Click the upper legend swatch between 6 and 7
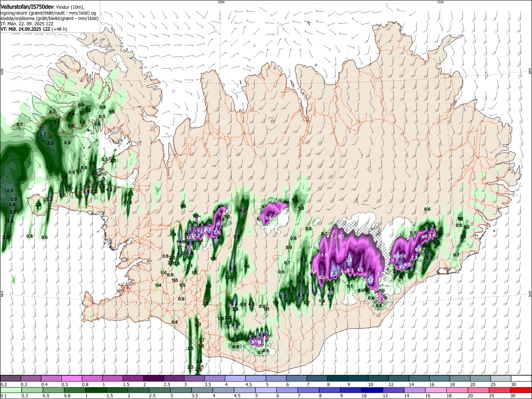Viewport: 532px width, 399px height. pyautogui.click(x=296, y=379)
